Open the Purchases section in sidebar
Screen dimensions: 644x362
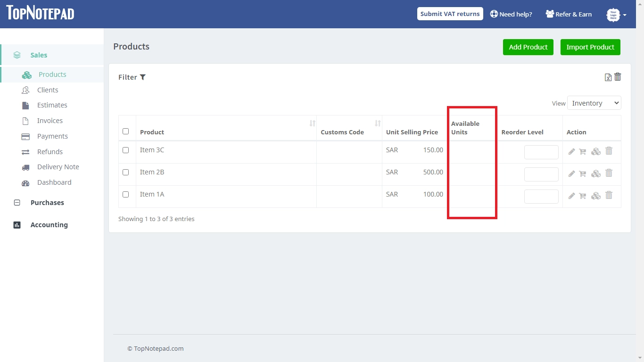point(47,203)
